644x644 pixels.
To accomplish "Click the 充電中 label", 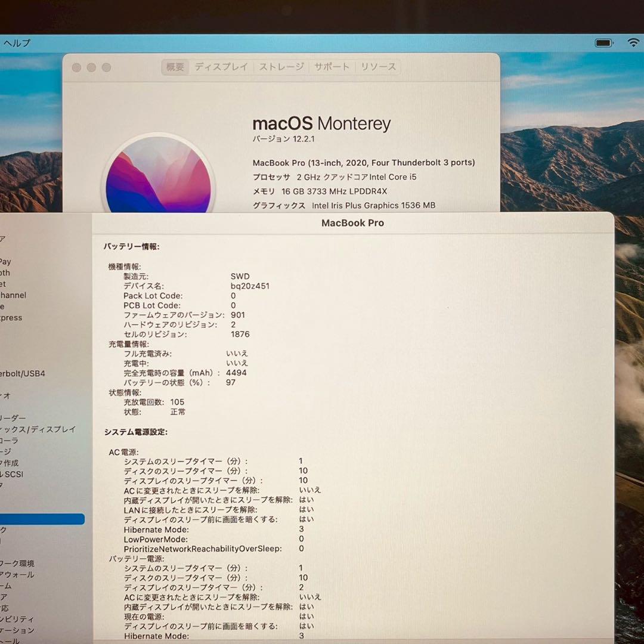I will coord(136,364).
